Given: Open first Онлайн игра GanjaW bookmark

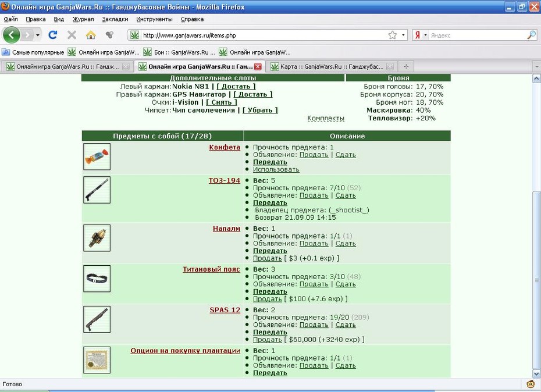Looking at the screenshot, I should pyautogui.click(x=104, y=52).
